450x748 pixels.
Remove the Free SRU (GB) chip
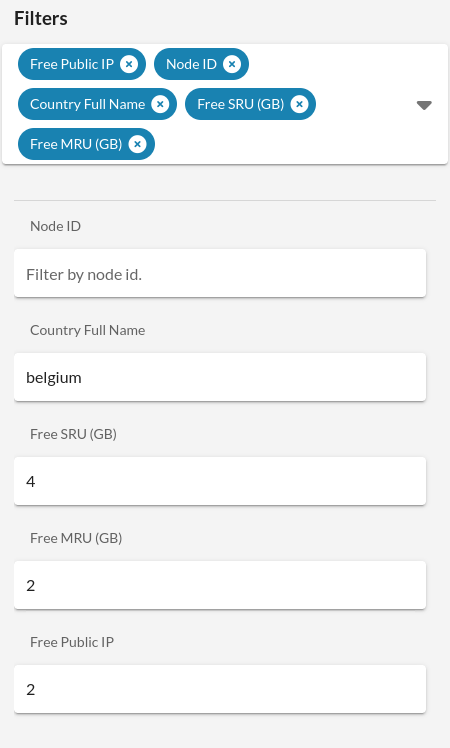coord(299,104)
